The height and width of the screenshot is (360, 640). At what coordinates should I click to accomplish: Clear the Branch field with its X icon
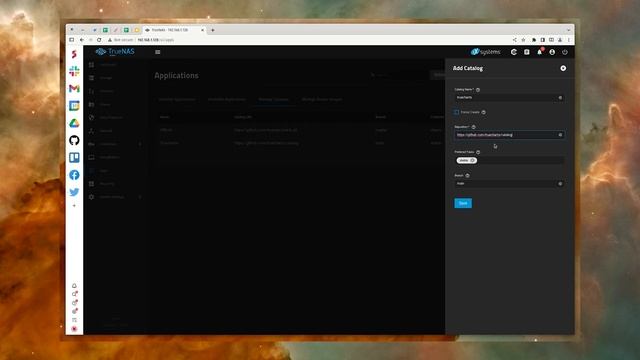[x=560, y=184]
